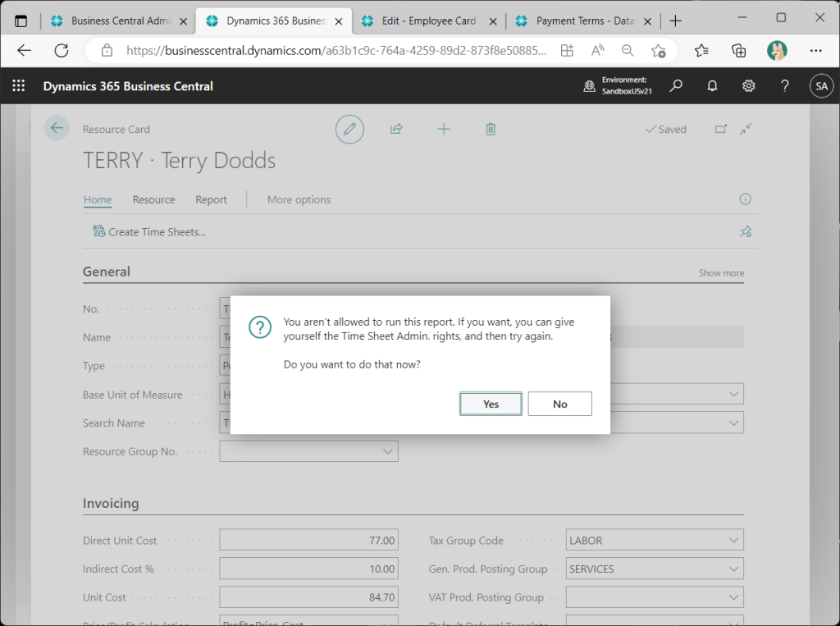
Task: Open a new browser tab
Action: (x=676, y=21)
